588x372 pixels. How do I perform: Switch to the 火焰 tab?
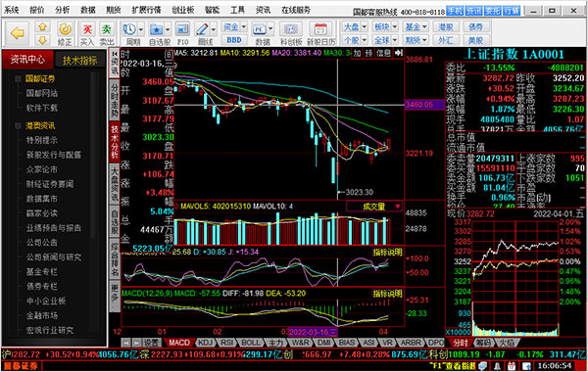pos(507,343)
